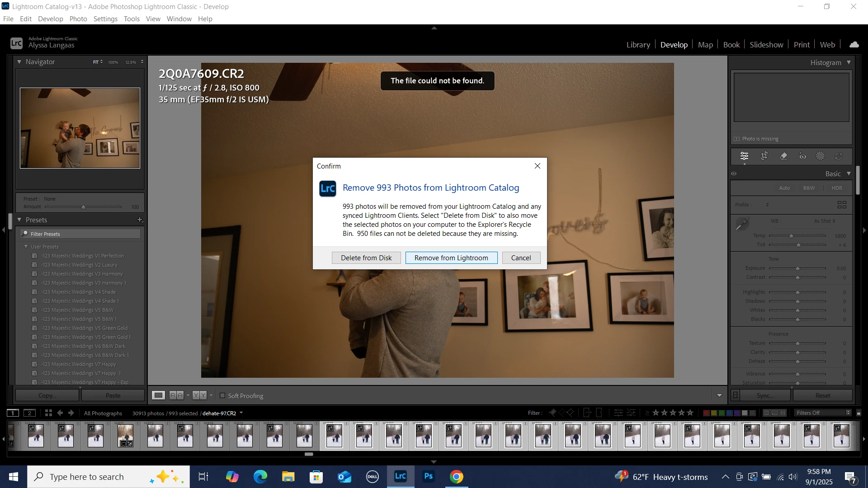Screen dimensions: 868x488
Task: Open the Photo menu
Action: (x=78, y=19)
